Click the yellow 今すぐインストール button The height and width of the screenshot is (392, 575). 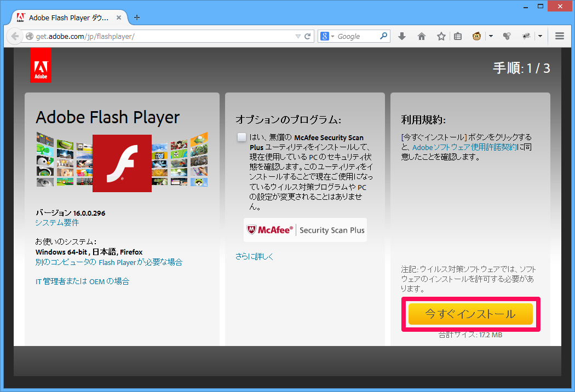click(x=470, y=314)
